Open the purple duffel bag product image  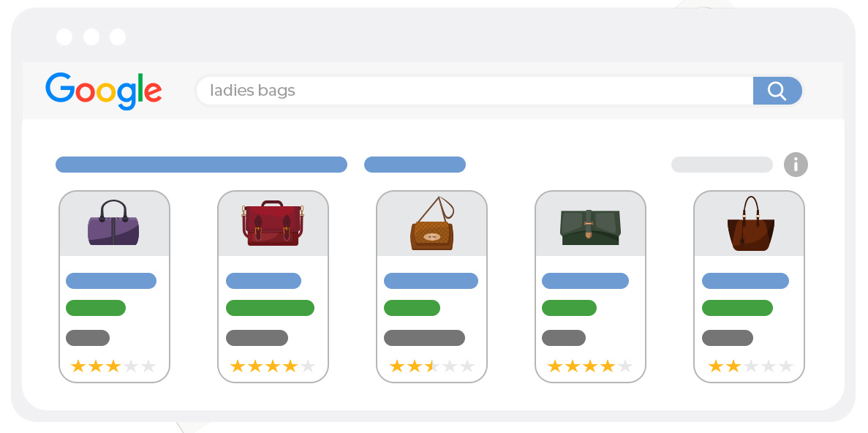[x=113, y=223]
